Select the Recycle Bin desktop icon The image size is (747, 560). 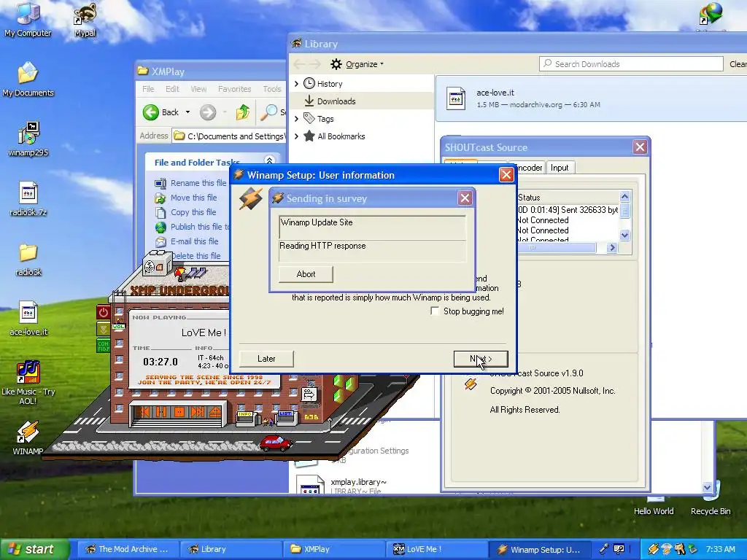[711, 499]
